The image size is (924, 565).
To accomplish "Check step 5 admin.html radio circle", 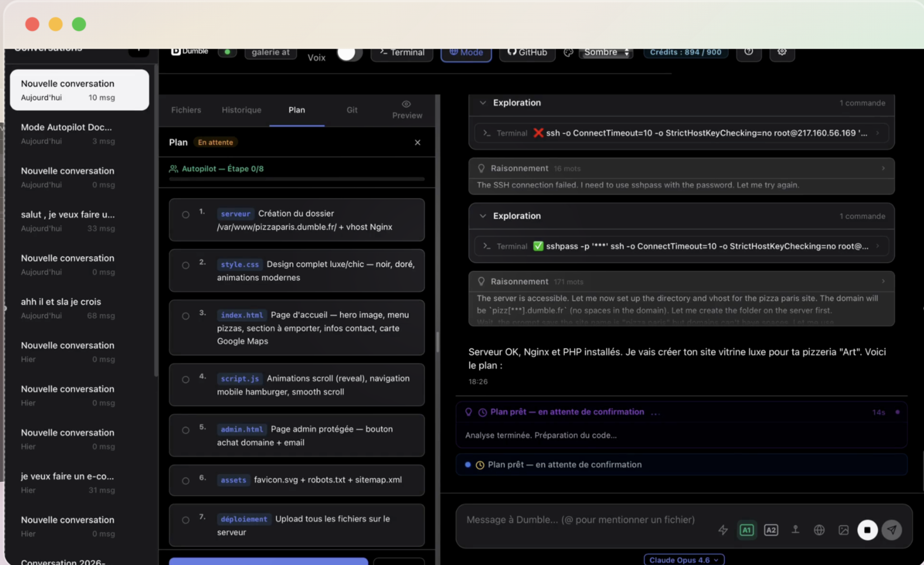I will 186,430.
